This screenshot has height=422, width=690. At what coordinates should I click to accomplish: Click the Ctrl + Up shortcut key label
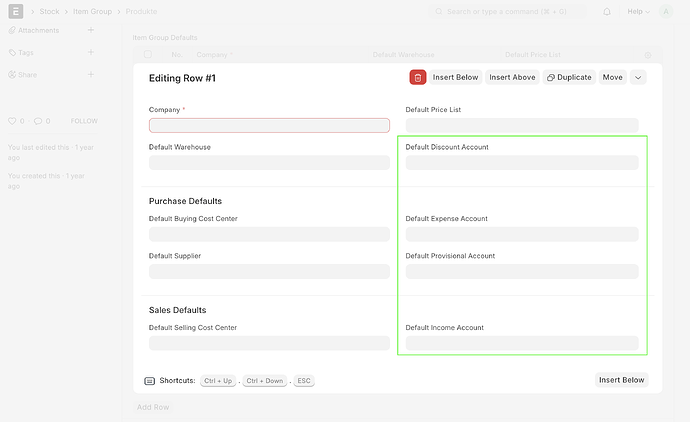click(x=218, y=381)
